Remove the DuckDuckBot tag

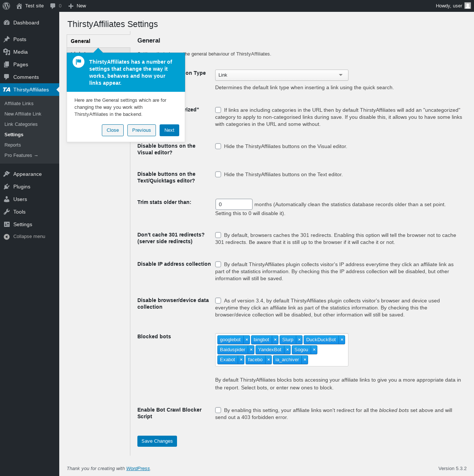342,340
